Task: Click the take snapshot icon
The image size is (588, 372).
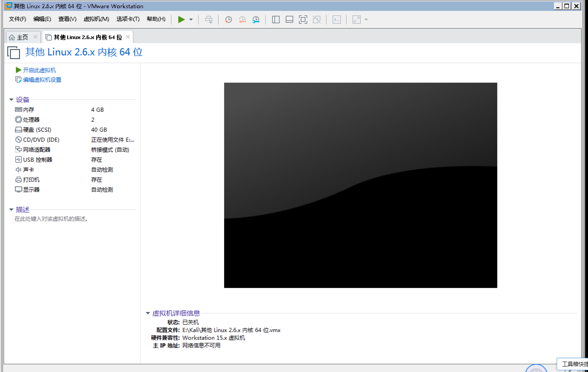Action: pyautogui.click(x=228, y=20)
